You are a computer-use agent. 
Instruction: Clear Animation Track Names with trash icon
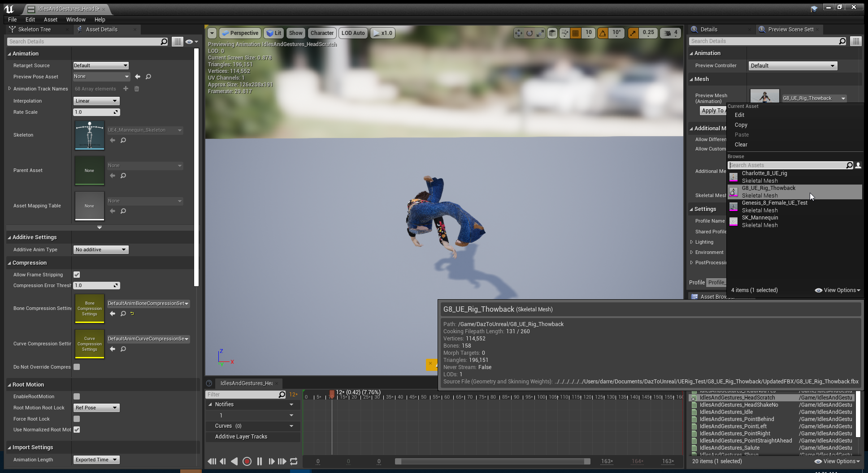pyautogui.click(x=137, y=89)
